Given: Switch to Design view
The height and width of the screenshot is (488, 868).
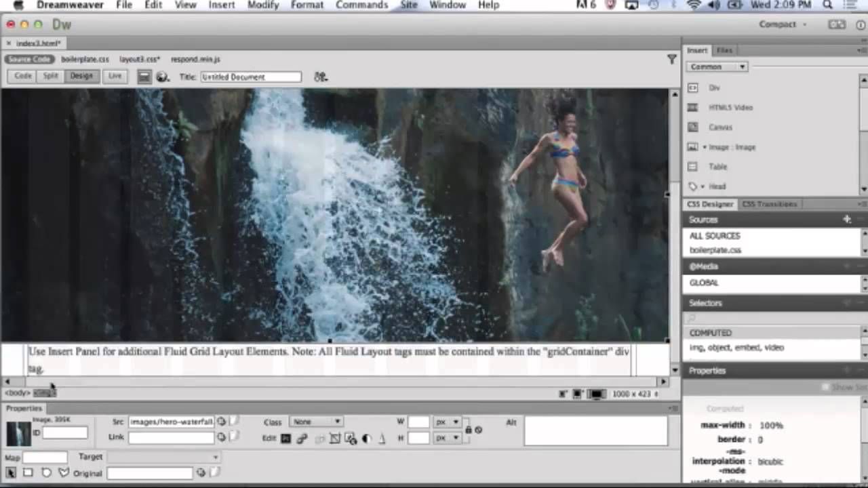Looking at the screenshot, I should 81,77.
